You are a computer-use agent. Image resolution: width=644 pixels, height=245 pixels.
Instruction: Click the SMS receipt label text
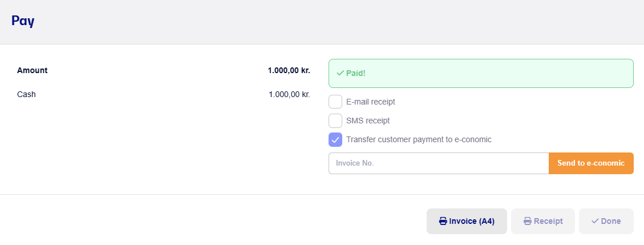(x=368, y=121)
